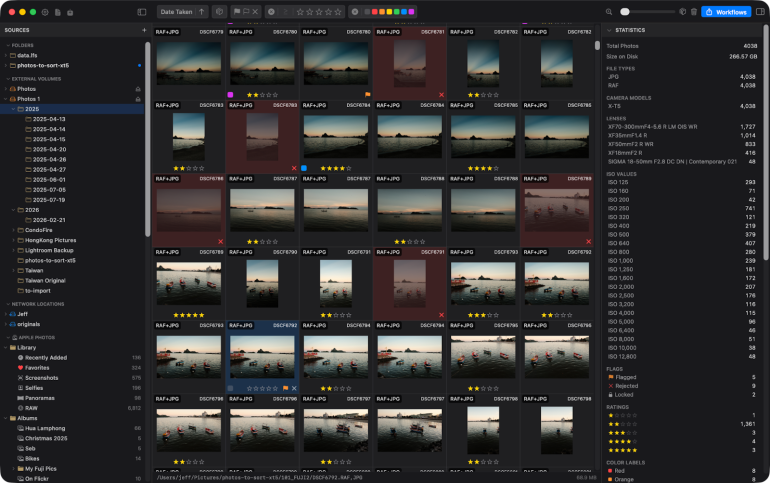Viewport: 770px width, 483px height.
Task: Click the document icon in title bar
Action: (57, 12)
